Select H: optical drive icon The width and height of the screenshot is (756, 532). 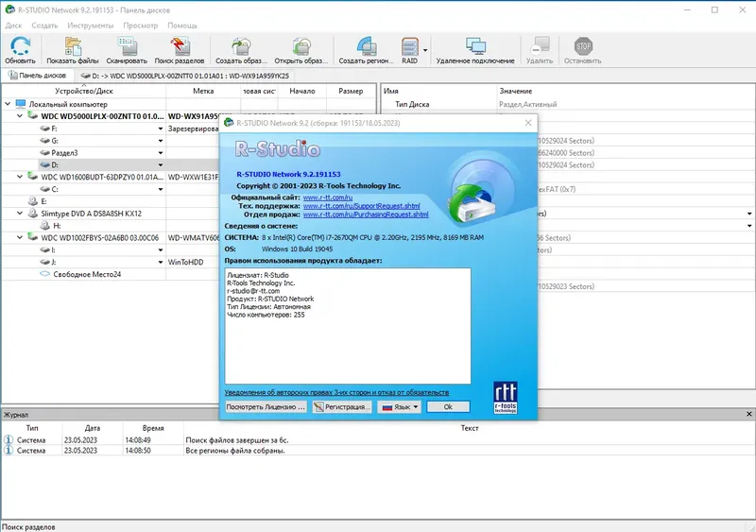tap(44, 225)
